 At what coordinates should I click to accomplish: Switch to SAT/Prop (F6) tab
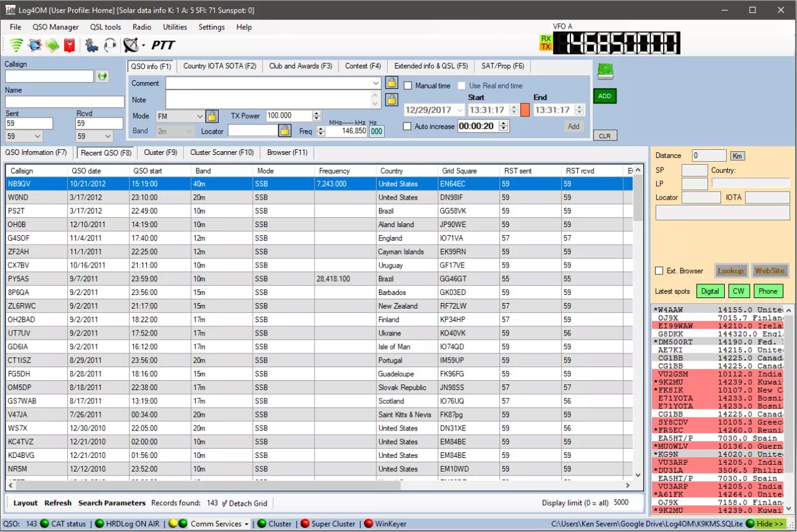pos(502,66)
